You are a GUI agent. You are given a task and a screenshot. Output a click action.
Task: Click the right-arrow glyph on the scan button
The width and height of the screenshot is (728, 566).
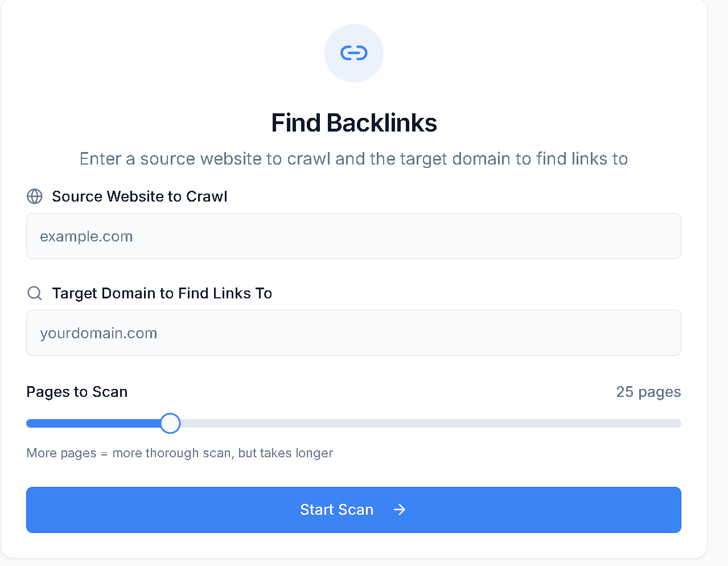click(400, 510)
